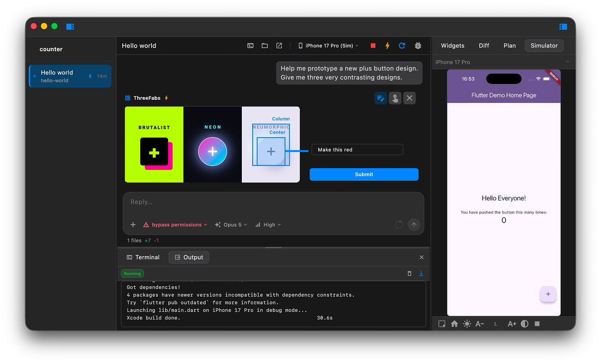
Task: Click the blue Submit button
Action: [x=364, y=174]
